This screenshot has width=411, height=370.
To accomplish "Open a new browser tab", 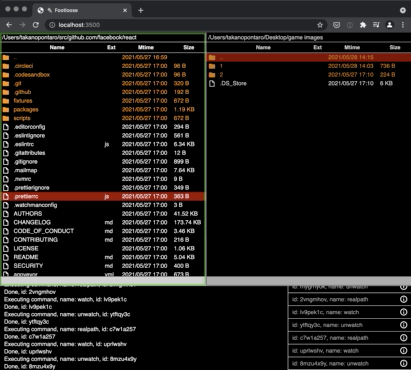I will pyautogui.click(x=141, y=10).
